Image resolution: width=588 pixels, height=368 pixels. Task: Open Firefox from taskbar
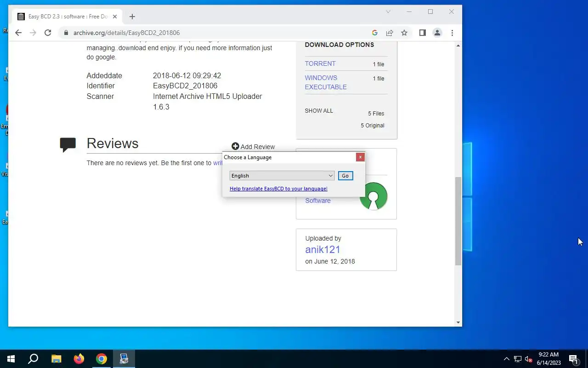(x=79, y=359)
